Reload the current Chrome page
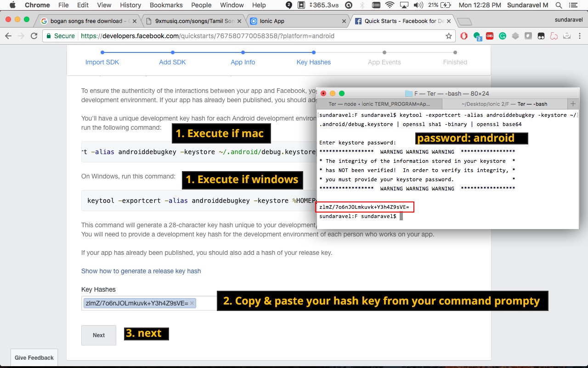588x368 pixels. point(34,36)
